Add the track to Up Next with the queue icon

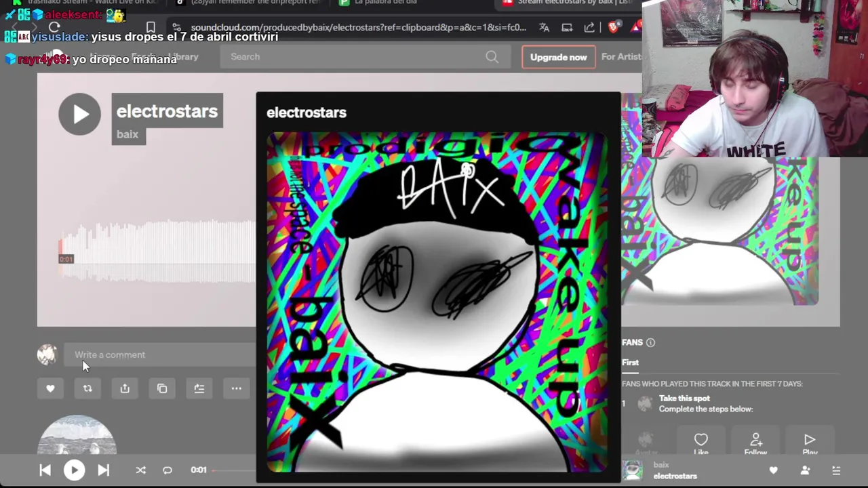(x=199, y=388)
